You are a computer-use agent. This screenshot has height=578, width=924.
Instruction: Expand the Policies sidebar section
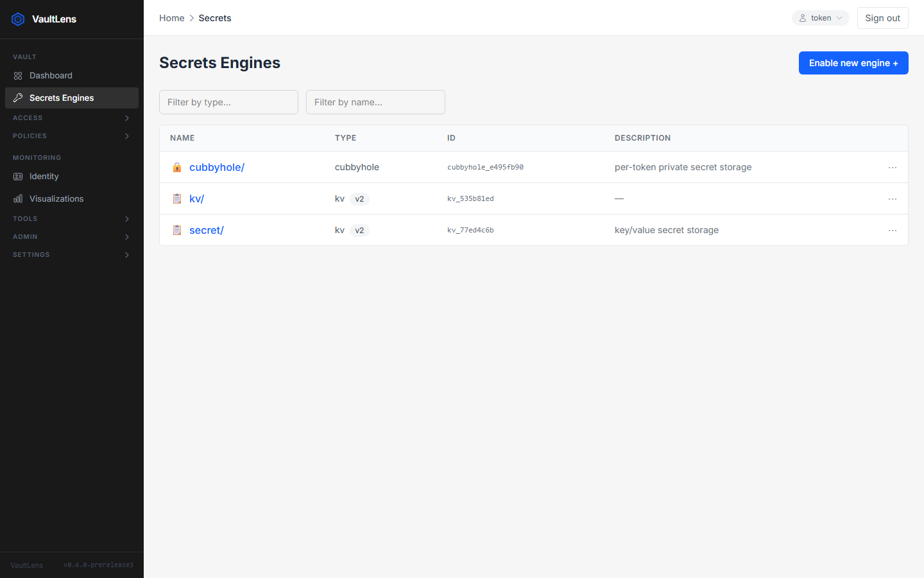point(72,136)
